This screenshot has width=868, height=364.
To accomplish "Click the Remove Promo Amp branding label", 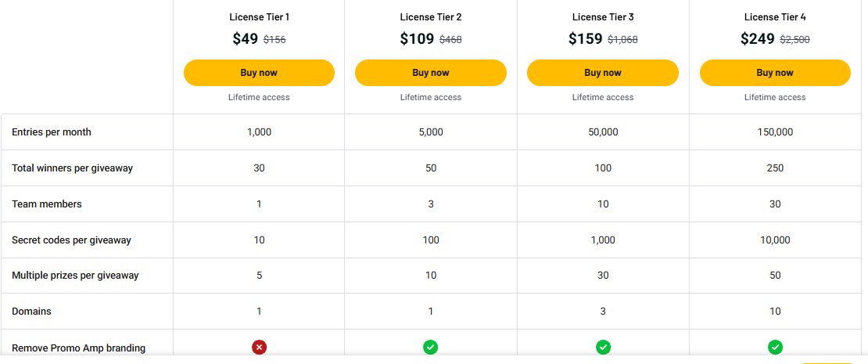I will [x=78, y=348].
